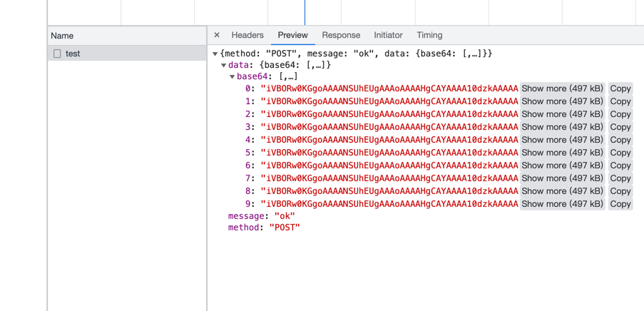
Task: Click Show more for base64 item 0
Action: tap(562, 88)
